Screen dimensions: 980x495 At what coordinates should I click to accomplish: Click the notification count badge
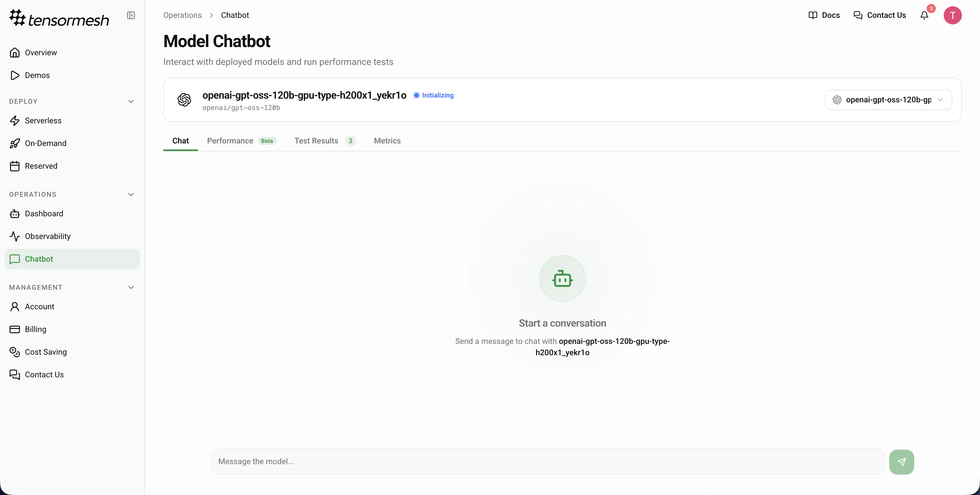tap(931, 9)
